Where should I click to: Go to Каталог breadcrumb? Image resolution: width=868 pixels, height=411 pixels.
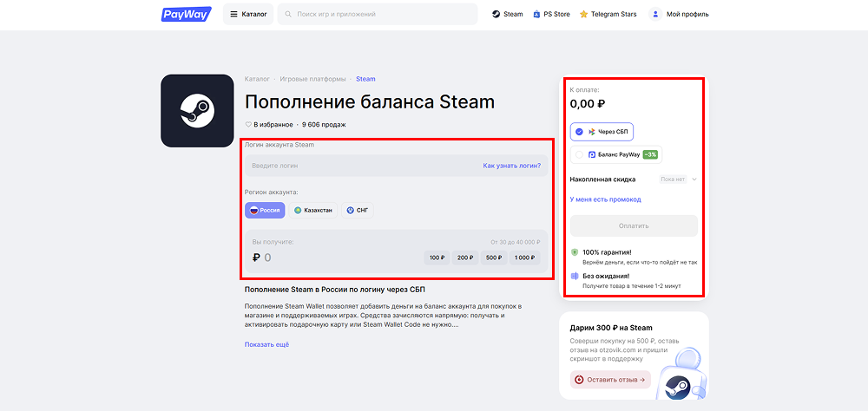point(258,79)
